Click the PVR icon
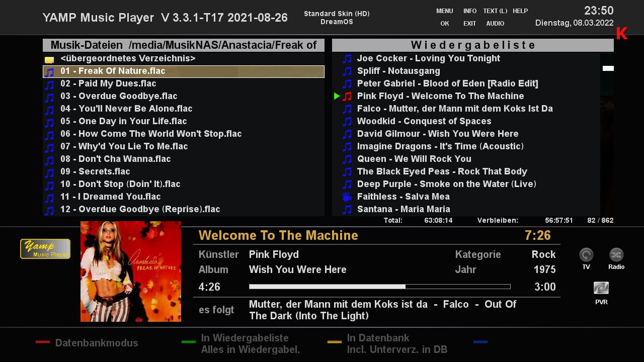The image size is (644, 362). coord(601,288)
